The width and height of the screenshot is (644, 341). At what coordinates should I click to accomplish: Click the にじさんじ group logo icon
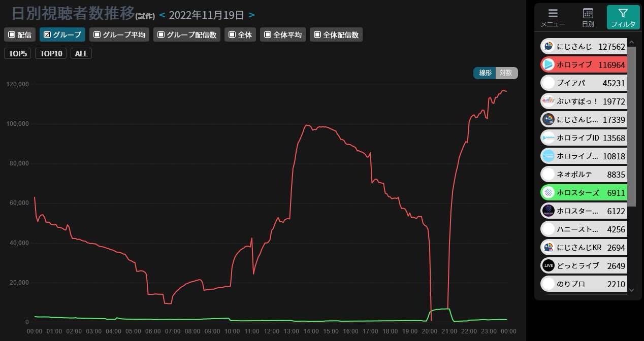tap(549, 47)
